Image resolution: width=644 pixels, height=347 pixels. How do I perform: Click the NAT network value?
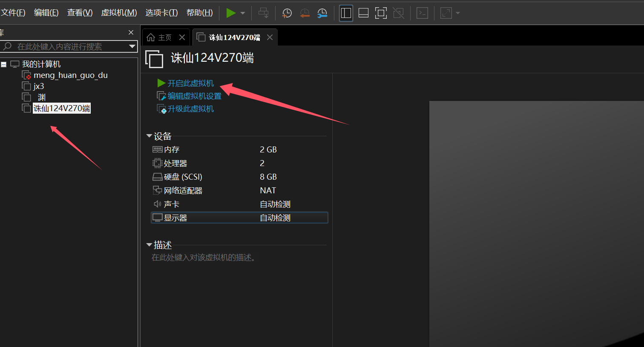268,190
